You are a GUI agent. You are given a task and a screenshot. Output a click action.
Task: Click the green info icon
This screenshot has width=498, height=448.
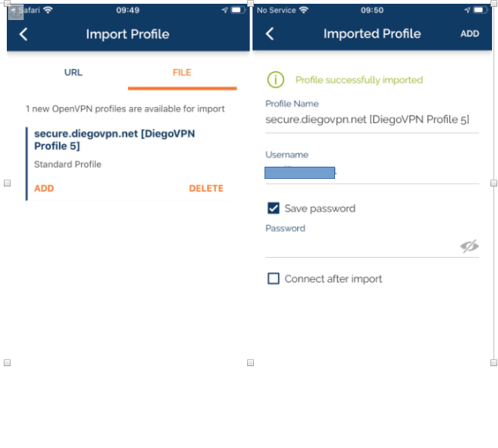pyautogui.click(x=275, y=80)
